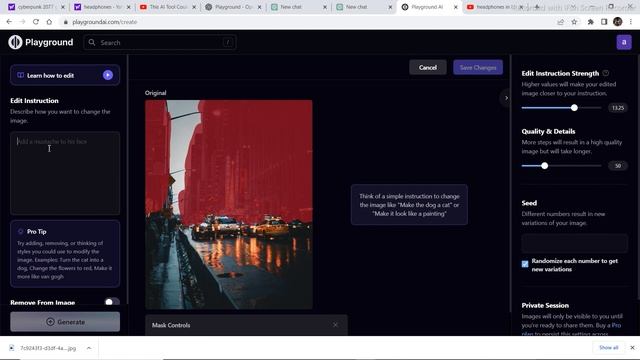Click the Edit Instruction Strength value box
Image resolution: width=640 pixels, height=360 pixels.
coord(618,108)
